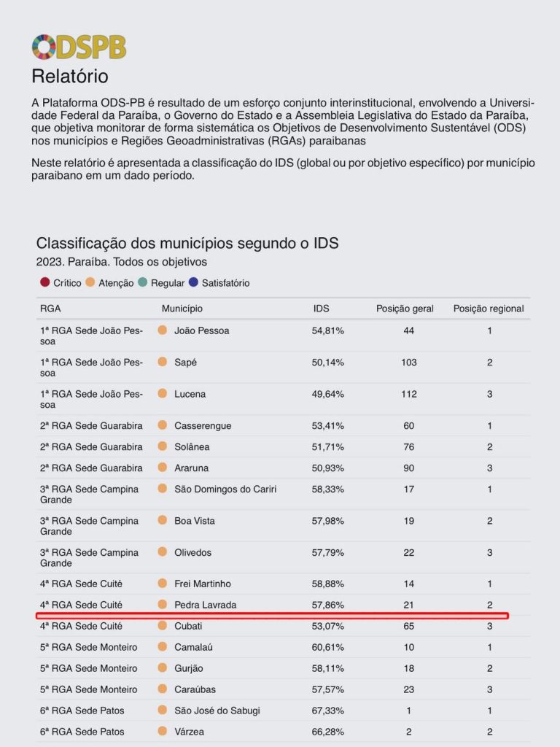
Task: Click the IDS column header
Action: pyautogui.click(x=321, y=309)
